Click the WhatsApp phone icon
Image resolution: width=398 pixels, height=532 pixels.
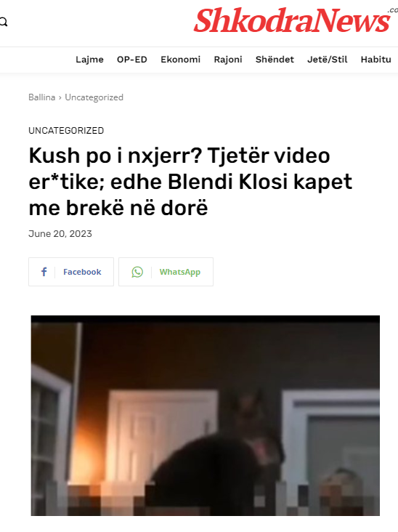click(x=137, y=272)
